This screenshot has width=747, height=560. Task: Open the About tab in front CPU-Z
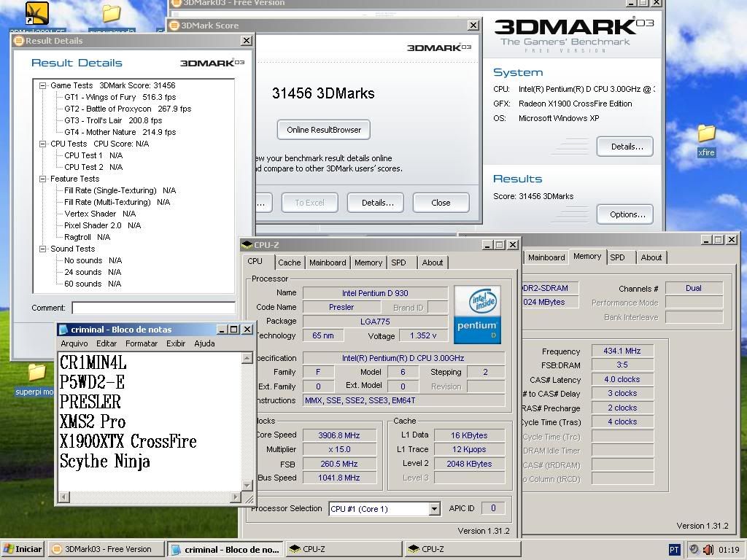point(433,262)
